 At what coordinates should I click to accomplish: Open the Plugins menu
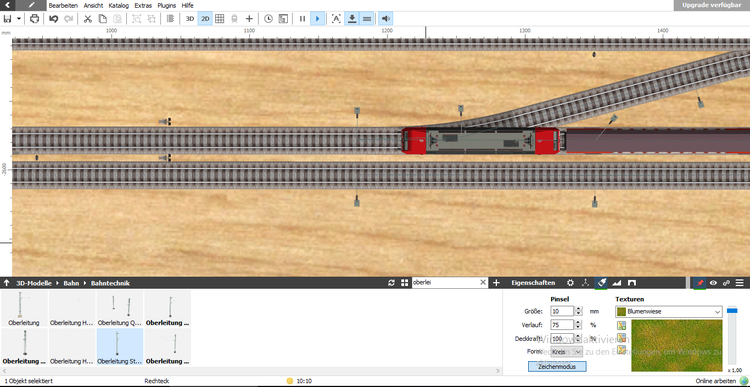click(x=167, y=6)
